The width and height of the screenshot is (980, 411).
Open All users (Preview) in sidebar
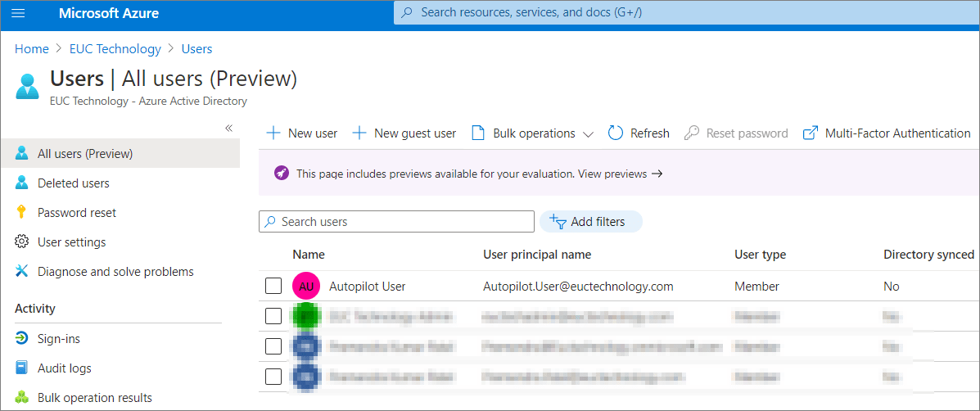[120, 153]
